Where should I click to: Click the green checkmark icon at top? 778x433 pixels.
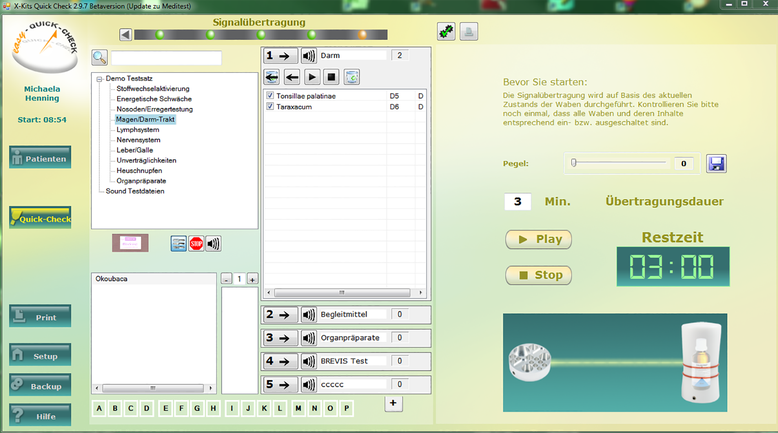(446, 32)
